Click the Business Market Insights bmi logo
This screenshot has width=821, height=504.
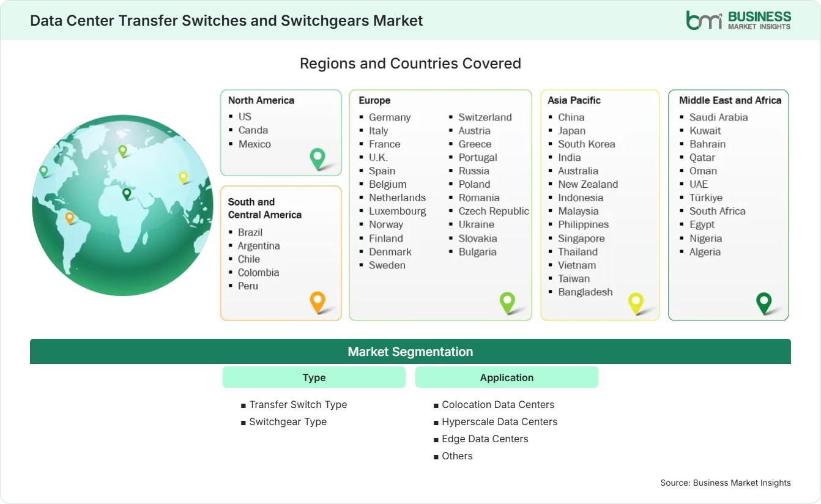point(738,20)
